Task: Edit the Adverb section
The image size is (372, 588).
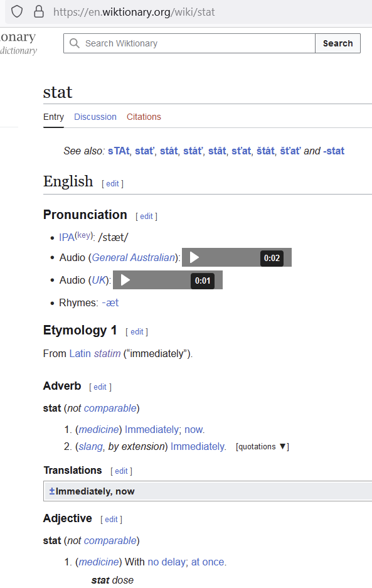Action: (100, 387)
